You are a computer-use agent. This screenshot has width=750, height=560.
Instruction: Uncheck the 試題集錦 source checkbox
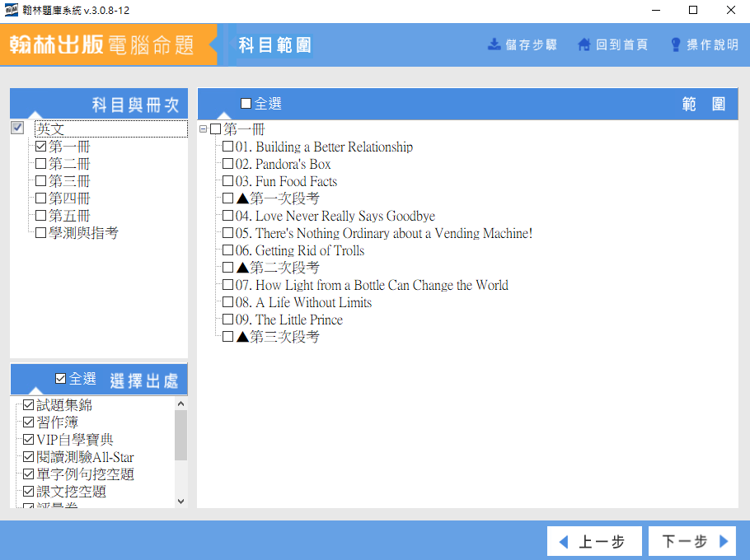tap(29, 405)
